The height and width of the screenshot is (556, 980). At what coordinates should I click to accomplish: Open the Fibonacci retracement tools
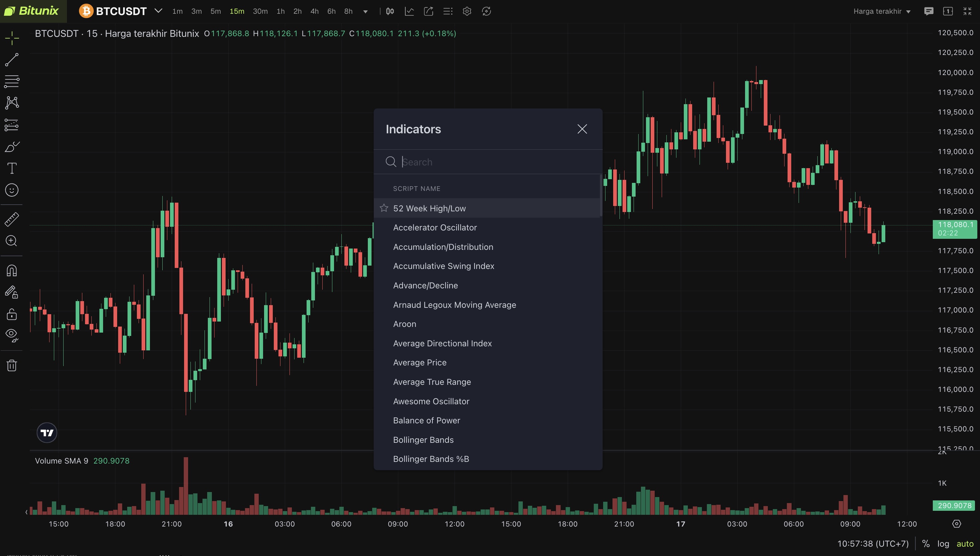coord(12,81)
